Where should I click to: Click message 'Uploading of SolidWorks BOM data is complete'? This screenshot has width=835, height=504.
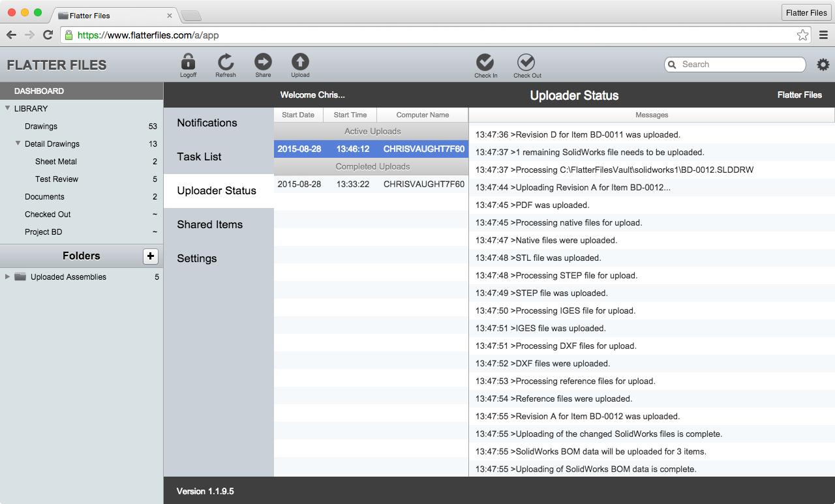[x=652, y=469]
